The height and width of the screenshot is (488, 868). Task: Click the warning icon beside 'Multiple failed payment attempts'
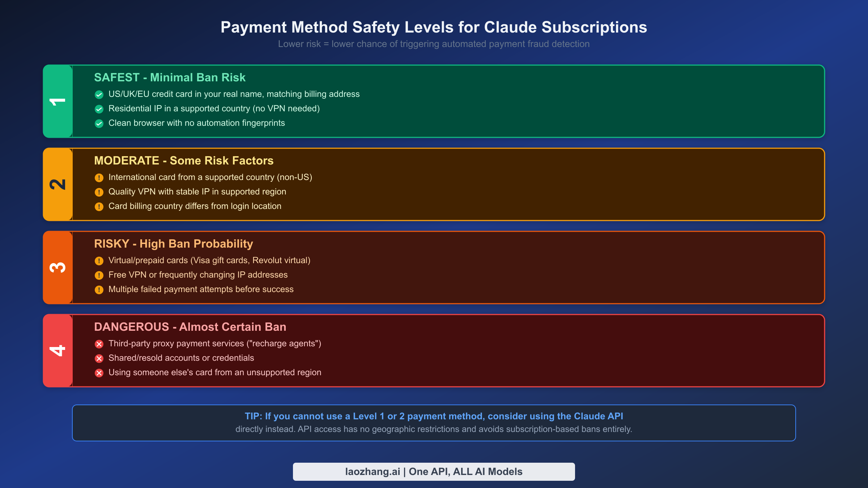coord(99,290)
